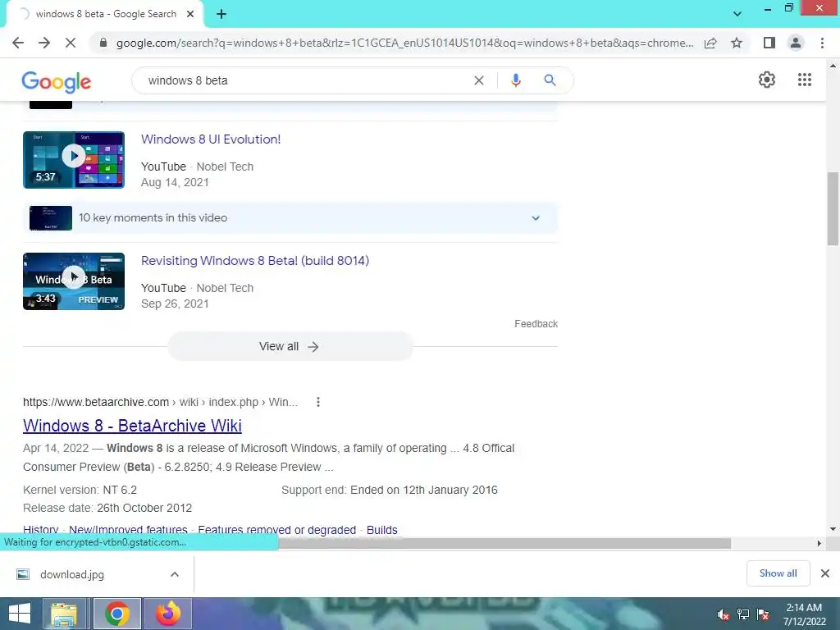Click the horizontal scrollbar thumb

(504, 543)
